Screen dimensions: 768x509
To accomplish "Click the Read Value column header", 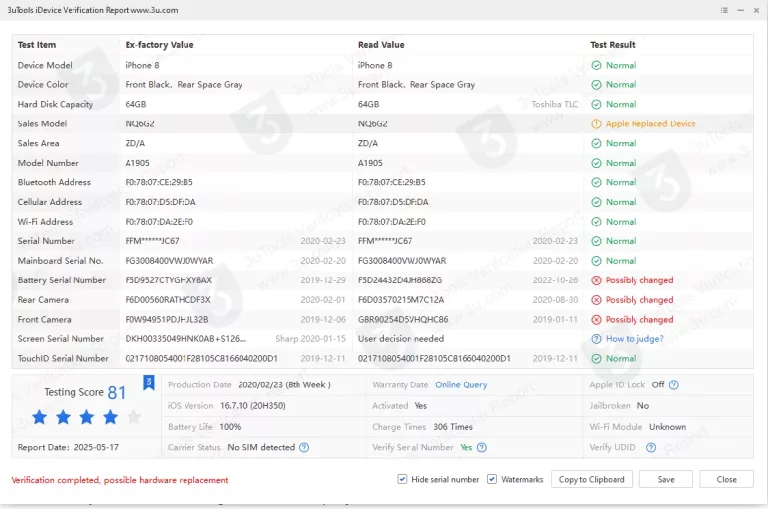I will (x=381, y=45).
